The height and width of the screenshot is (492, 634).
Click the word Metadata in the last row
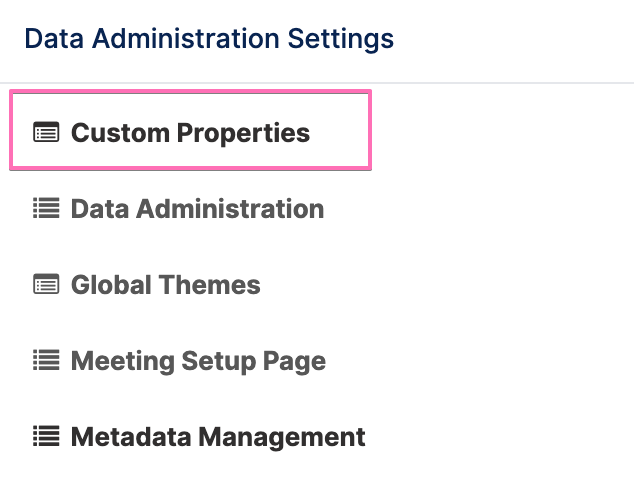(x=131, y=437)
